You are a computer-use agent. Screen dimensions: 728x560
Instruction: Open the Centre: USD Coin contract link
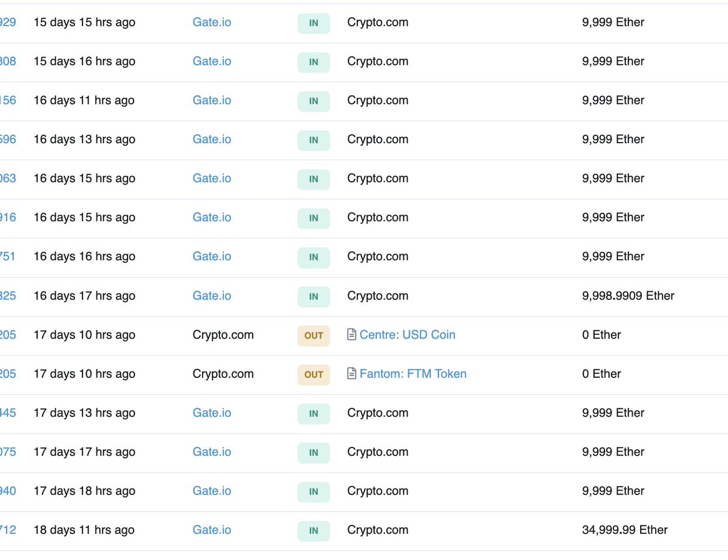pos(405,335)
